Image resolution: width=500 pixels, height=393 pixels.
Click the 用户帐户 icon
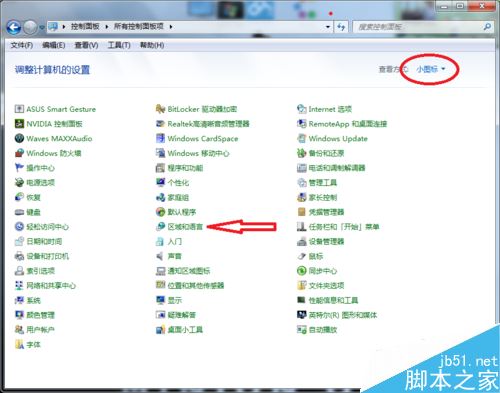19,330
